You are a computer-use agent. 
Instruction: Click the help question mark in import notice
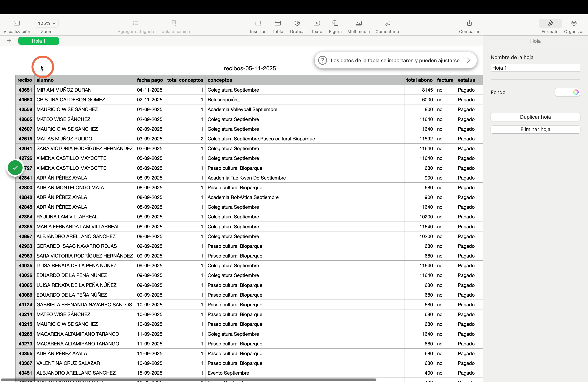[x=322, y=60]
